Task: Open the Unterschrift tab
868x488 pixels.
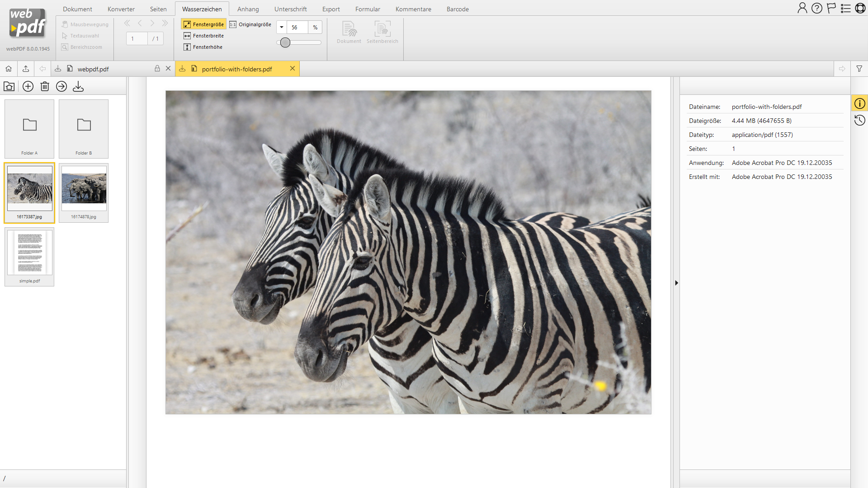Action: click(290, 9)
